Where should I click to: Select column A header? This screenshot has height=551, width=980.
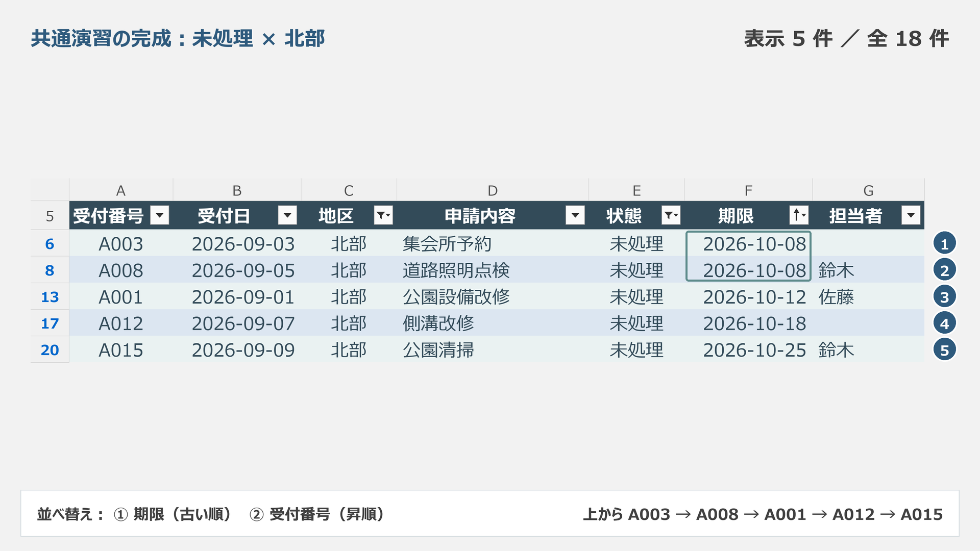121,190
